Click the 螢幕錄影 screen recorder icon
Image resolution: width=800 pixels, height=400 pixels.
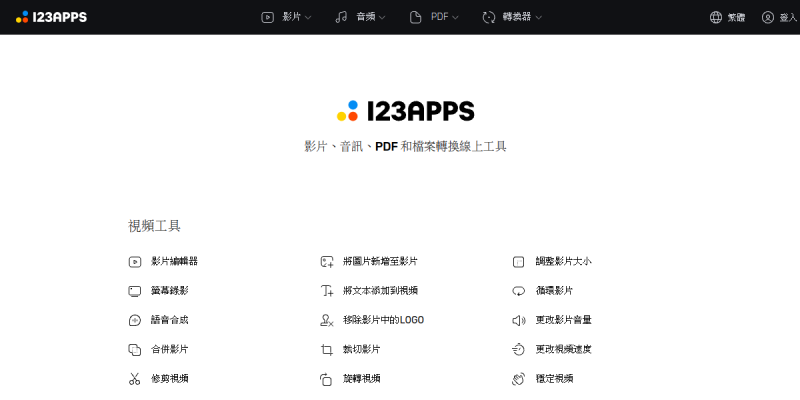coord(134,291)
